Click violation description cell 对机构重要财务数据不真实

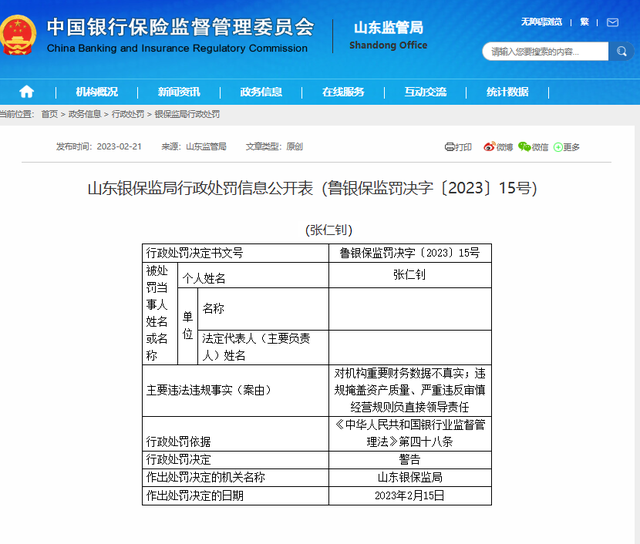tap(410, 391)
